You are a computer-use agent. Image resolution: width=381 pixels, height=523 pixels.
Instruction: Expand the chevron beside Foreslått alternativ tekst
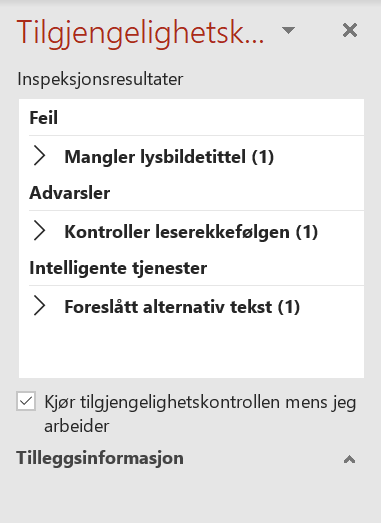(x=39, y=306)
